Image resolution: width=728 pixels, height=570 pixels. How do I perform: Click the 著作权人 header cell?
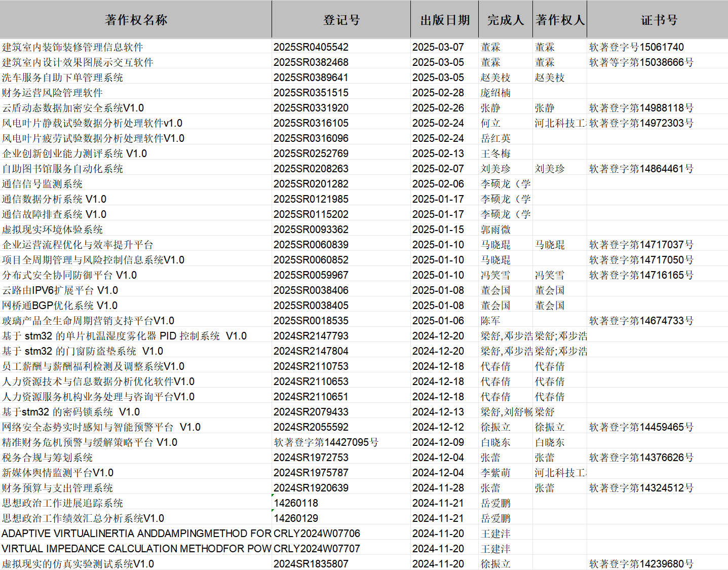560,20
